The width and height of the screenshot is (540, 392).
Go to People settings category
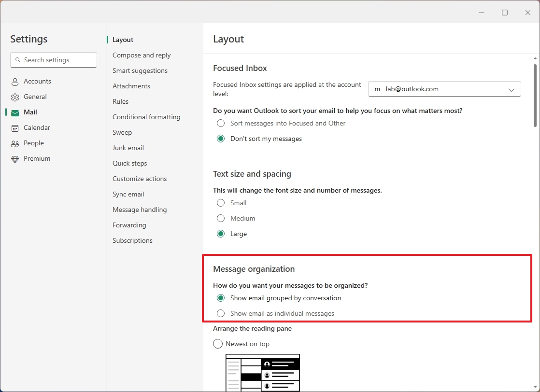[x=34, y=143]
